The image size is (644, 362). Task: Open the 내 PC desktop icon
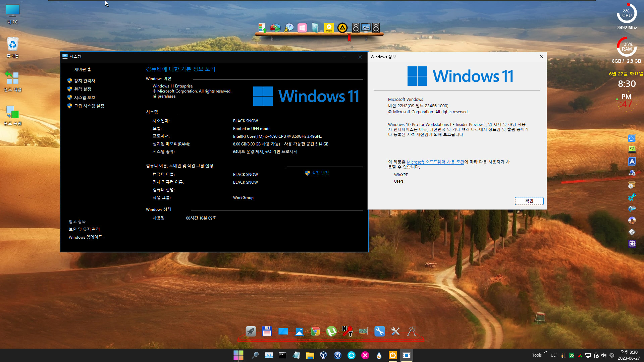13,14
